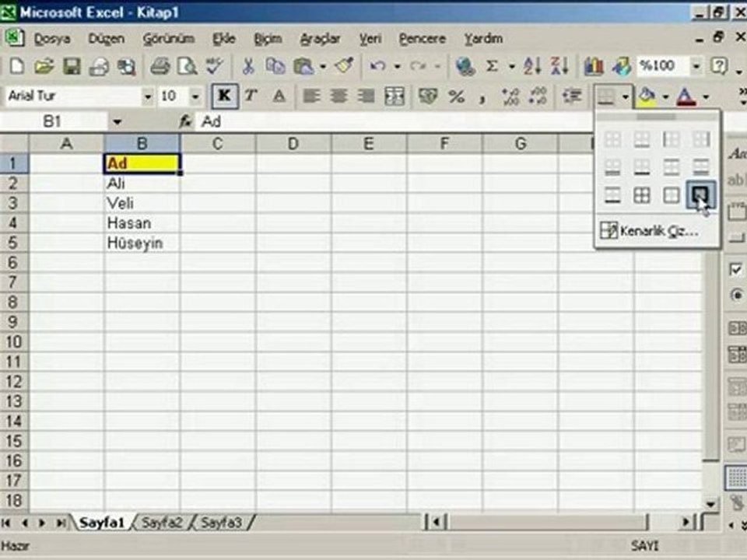Click the insert function fx icon
This screenshot has width=747, height=560.
[x=185, y=122]
